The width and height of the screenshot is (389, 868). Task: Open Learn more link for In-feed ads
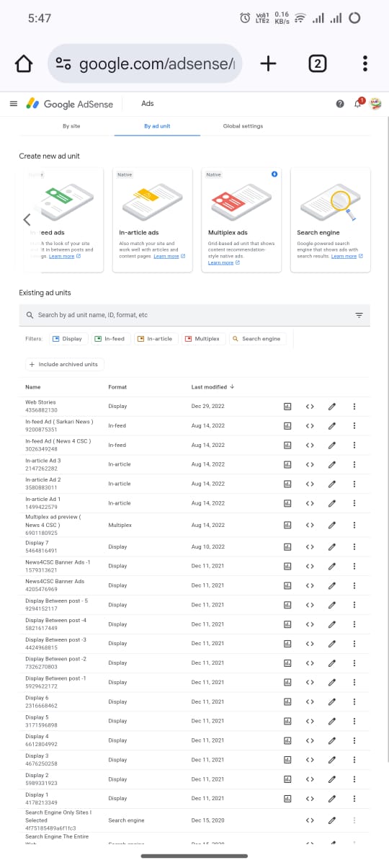point(65,256)
